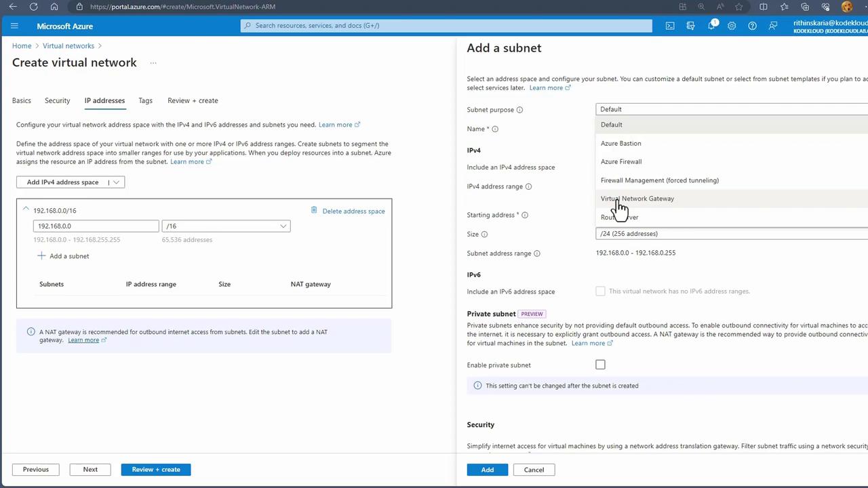Switch to the Basics tab
This screenshot has width=868, height=488.
pyautogui.click(x=22, y=100)
